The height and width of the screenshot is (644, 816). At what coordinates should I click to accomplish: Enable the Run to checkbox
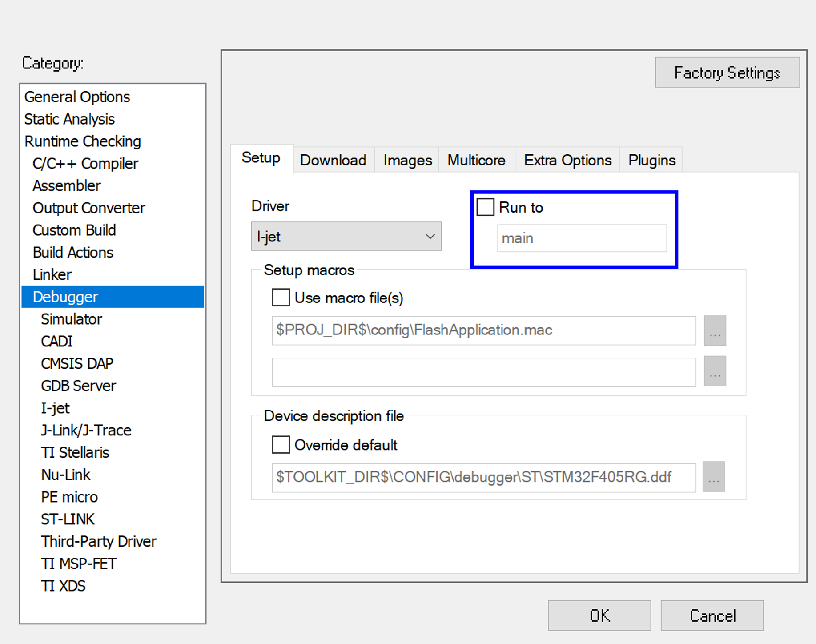[x=485, y=207]
